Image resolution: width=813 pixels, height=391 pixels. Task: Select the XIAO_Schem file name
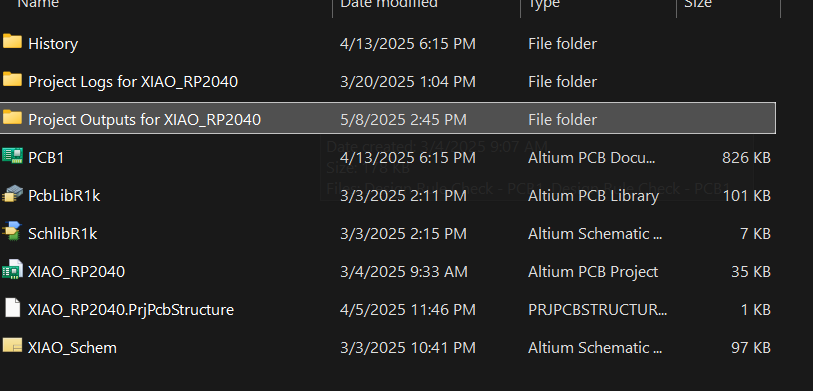pos(73,347)
